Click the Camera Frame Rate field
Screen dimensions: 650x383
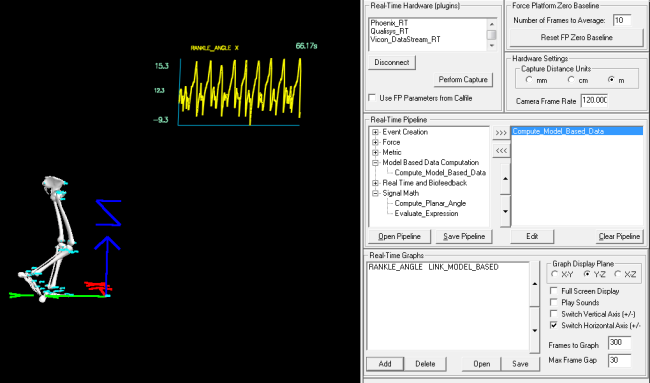coord(594,100)
